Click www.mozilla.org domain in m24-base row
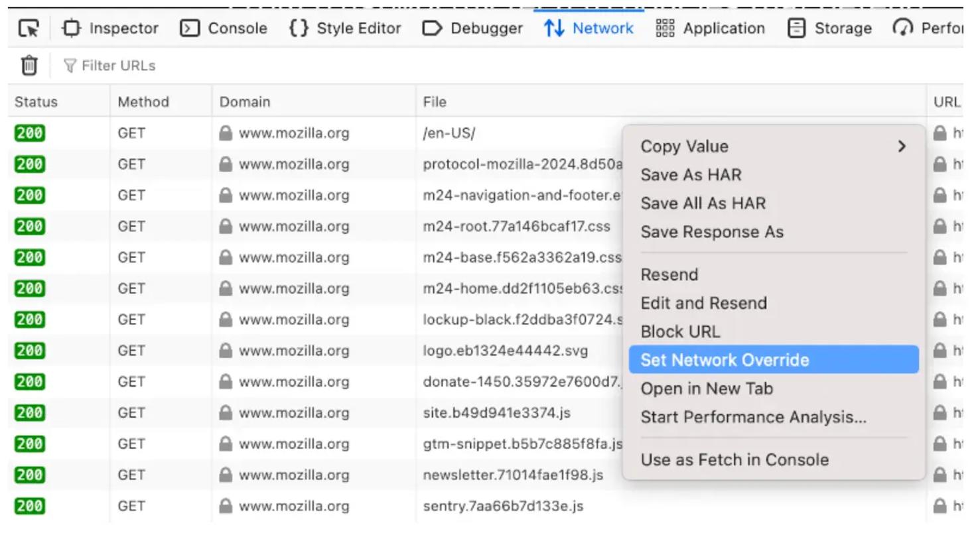The width and height of the screenshot is (980, 537). tap(294, 258)
